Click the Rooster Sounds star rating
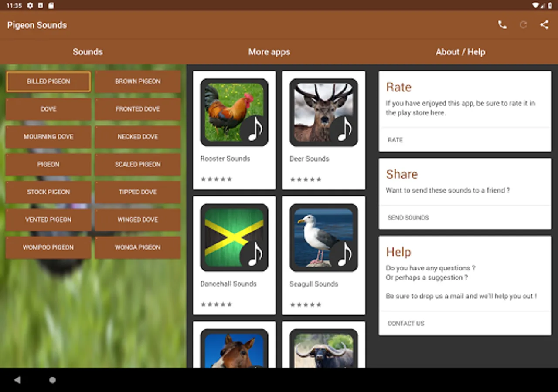Screen dimensions: 558x392 [217, 179]
